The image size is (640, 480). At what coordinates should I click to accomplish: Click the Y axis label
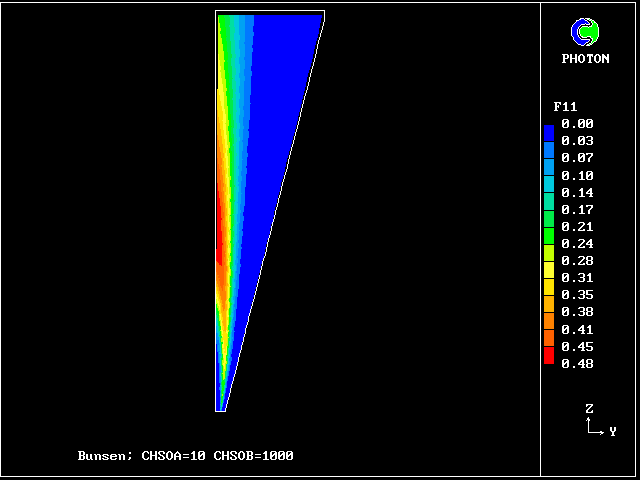612,431
